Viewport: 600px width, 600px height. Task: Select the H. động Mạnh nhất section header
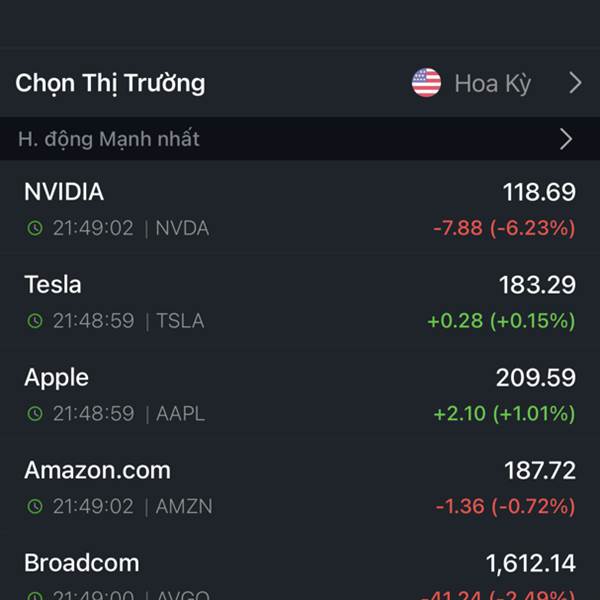(x=300, y=139)
